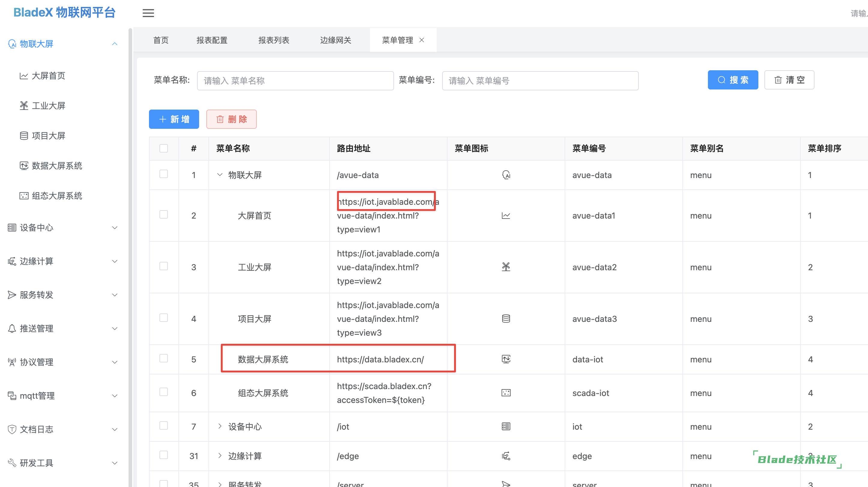Click the 工业大屏 windmill icon in sidebar
This screenshot has height=487, width=868.
pyautogui.click(x=24, y=106)
